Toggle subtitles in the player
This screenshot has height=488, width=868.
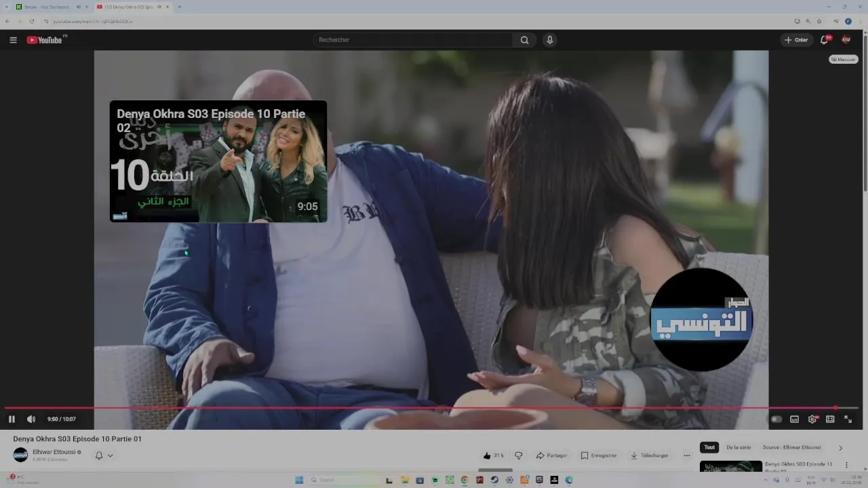[x=795, y=419]
